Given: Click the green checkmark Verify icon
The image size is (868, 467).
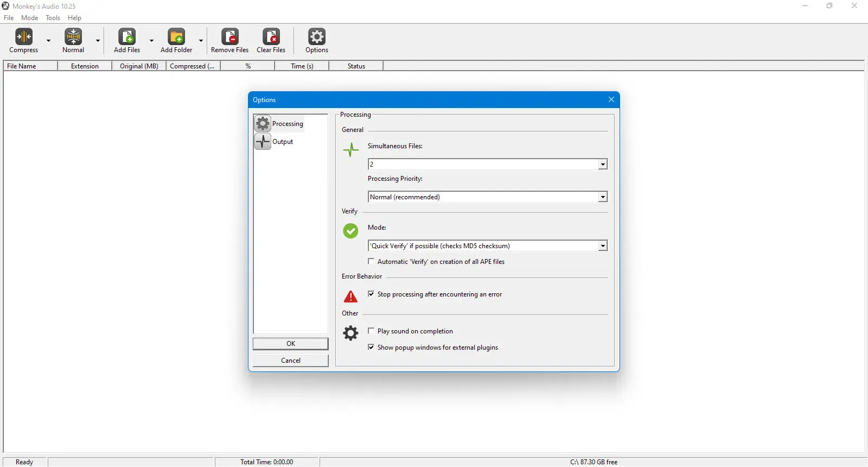Looking at the screenshot, I should pos(351,231).
